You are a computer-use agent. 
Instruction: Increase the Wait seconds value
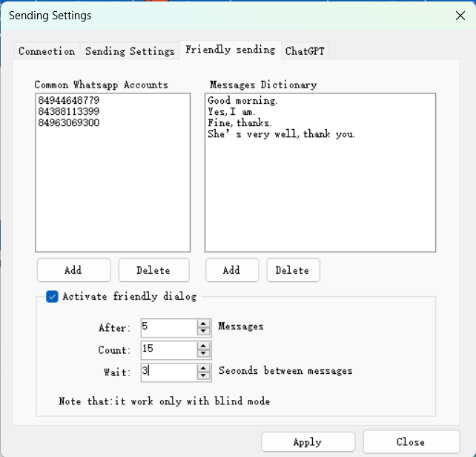coord(204,368)
